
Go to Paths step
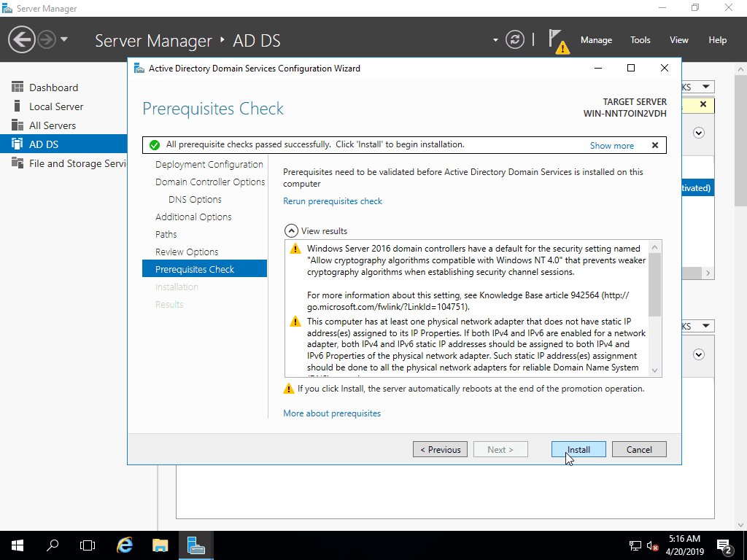click(166, 234)
